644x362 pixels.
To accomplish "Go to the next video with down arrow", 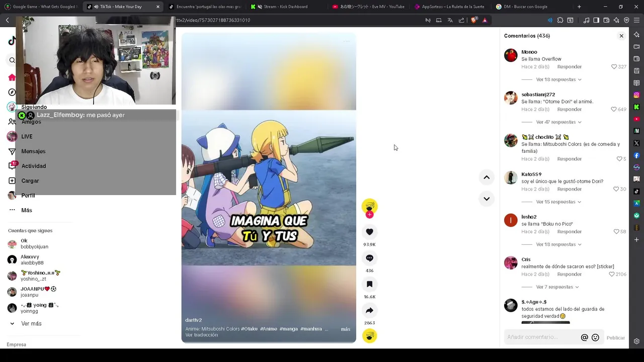I will 487,199.
